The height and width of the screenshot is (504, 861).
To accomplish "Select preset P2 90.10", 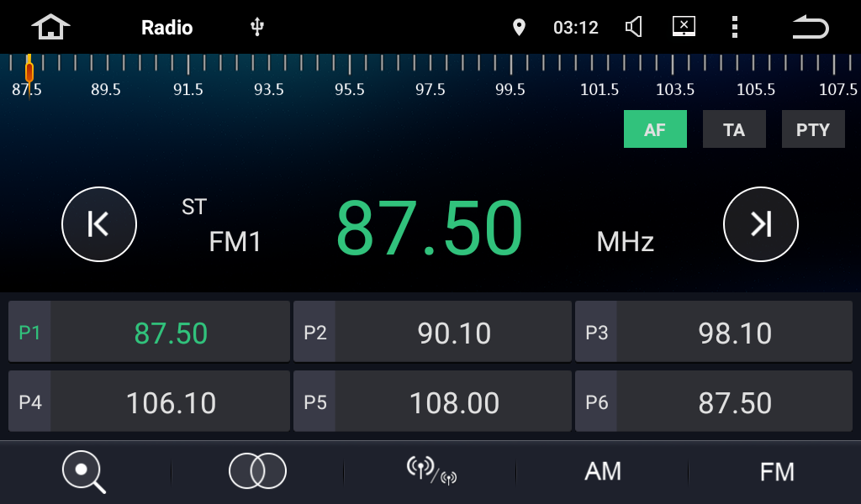I will (x=432, y=333).
